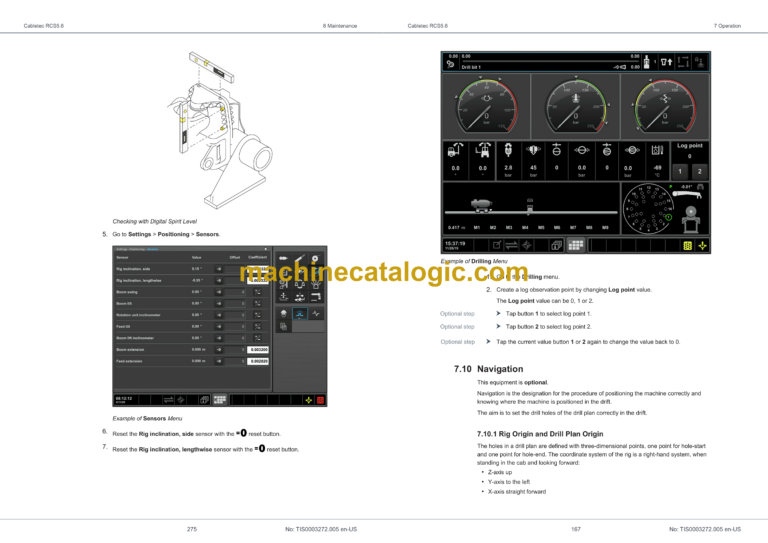Zero the Feed extension sensor
The image size is (768, 543).
219,361
